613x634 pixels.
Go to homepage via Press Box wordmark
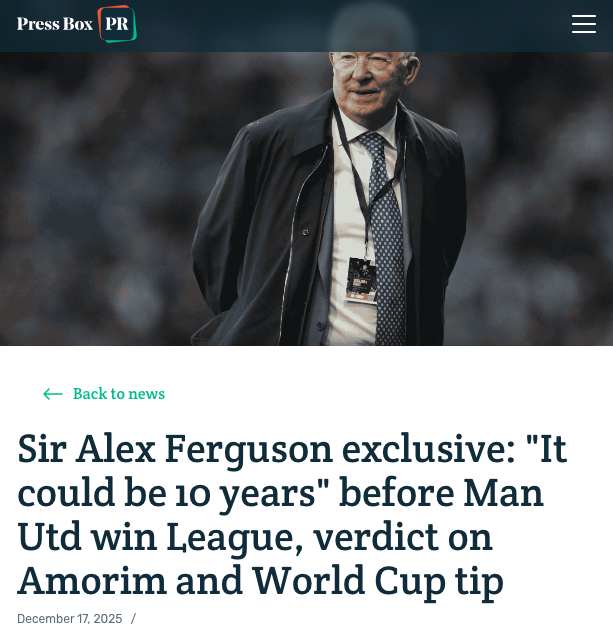[x=55, y=24]
